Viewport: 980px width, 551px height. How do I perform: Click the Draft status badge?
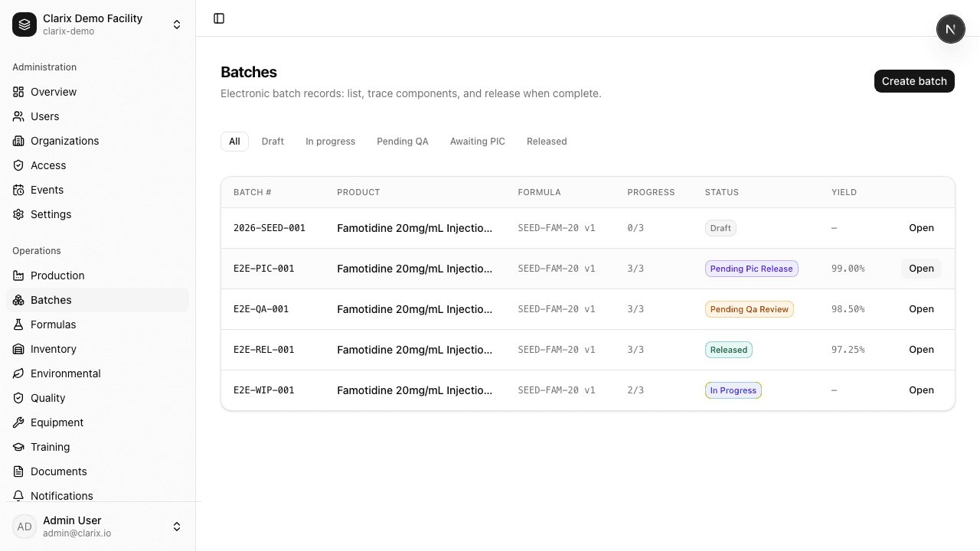(720, 228)
